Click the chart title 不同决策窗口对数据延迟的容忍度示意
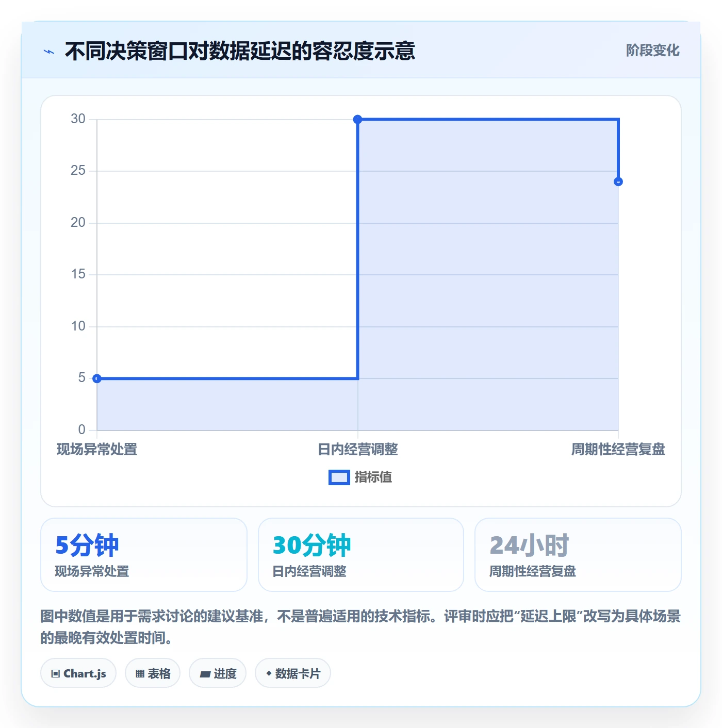Image resolution: width=722 pixels, height=728 pixels. pyautogui.click(x=240, y=51)
